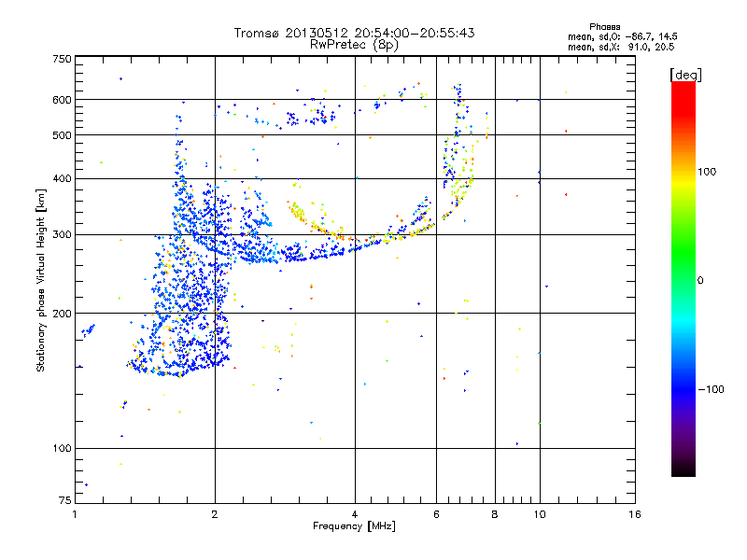Click the x-axis label '16'

635,514
